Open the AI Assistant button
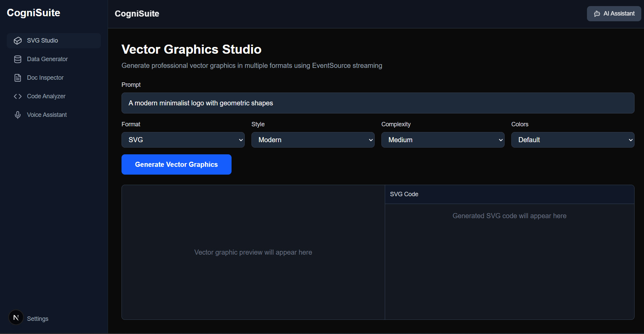The height and width of the screenshot is (334, 644). tap(614, 14)
